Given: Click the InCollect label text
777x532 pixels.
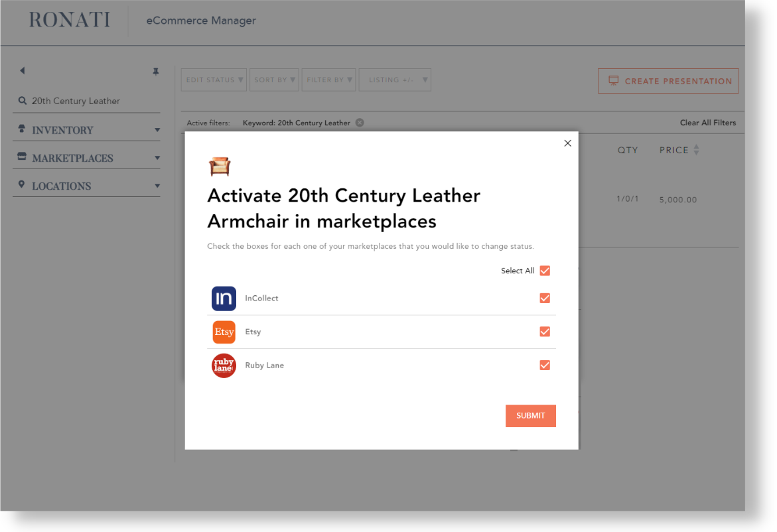Looking at the screenshot, I should click(x=261, y=299).
